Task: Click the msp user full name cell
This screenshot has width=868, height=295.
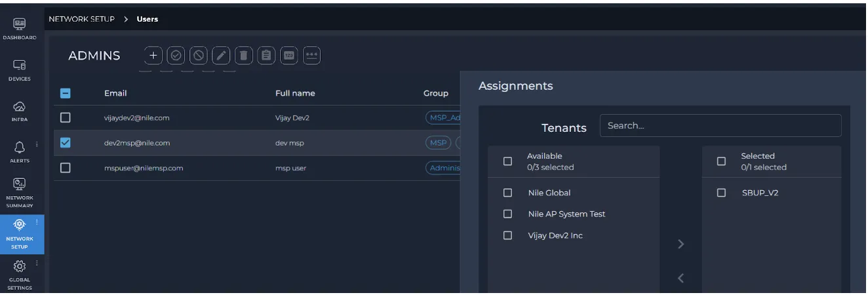Action: point(291,168)
